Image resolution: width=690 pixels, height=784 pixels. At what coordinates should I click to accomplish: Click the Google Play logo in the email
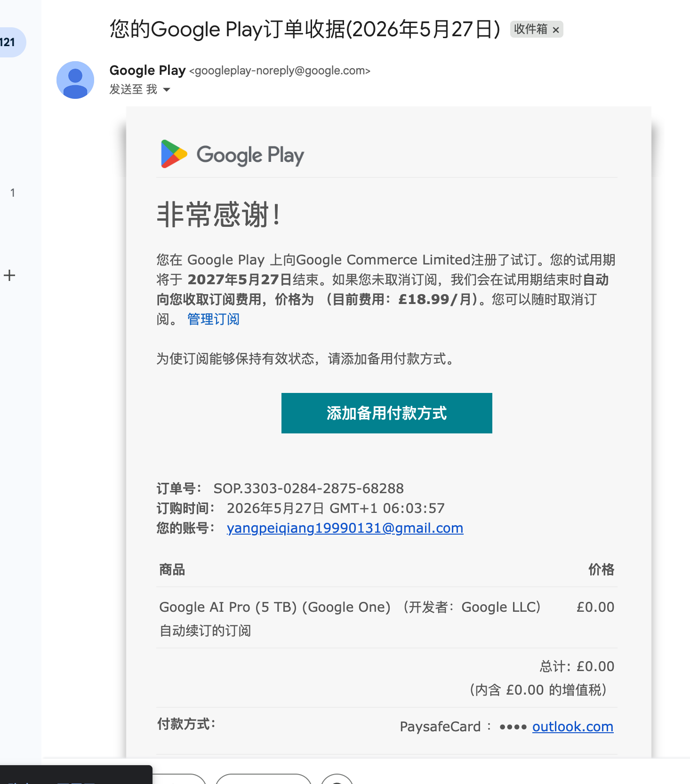(x=232, y=154)
